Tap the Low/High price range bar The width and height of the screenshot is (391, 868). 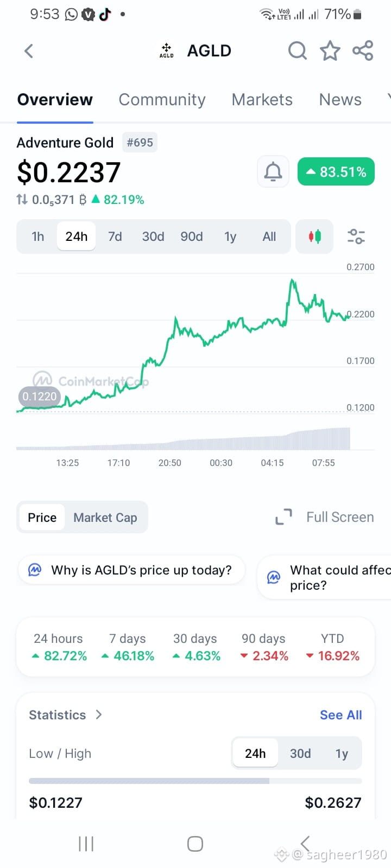pyautogui.click(x=195, y=781)
